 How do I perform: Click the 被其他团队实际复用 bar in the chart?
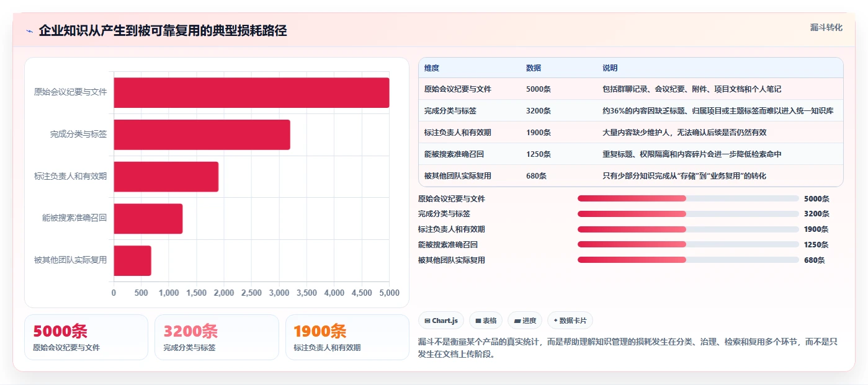click(132, 260)
